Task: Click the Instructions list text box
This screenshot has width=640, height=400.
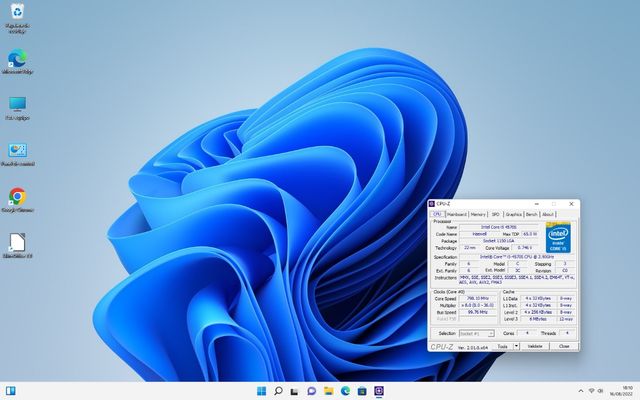Action: click(517, 280)
